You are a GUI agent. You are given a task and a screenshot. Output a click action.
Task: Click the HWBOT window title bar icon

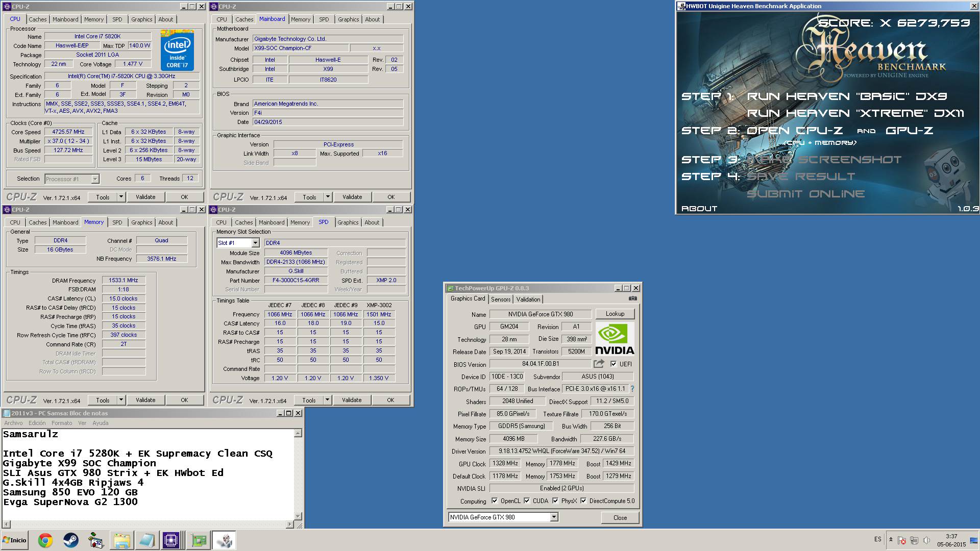[x=681, y=6]
